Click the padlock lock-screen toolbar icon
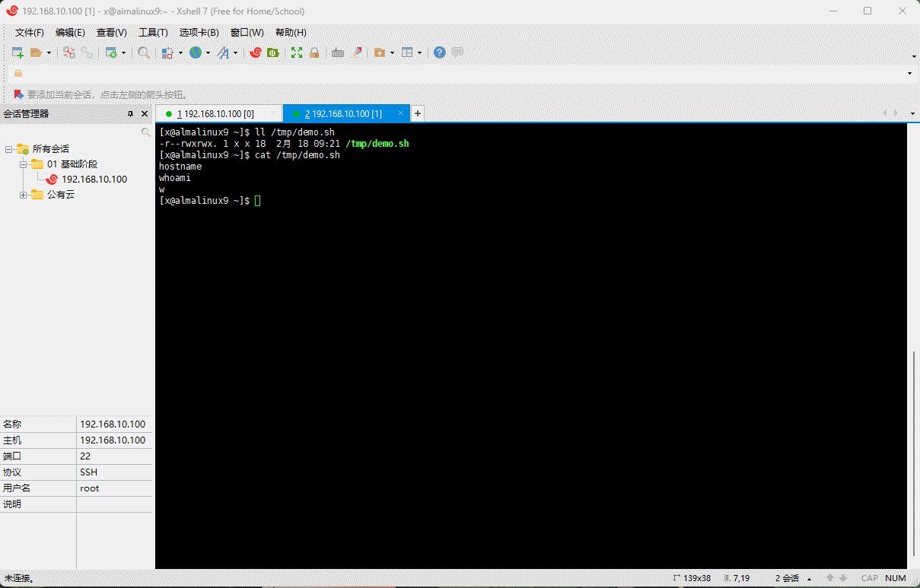The width and height of the screenshot is (920, 588). point(314,52)
